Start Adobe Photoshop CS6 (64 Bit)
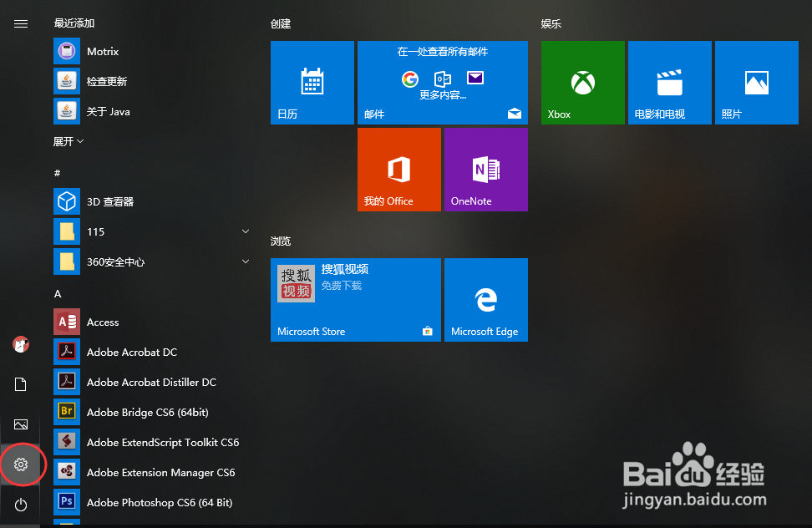The height and width of the screenshot is (528, 812). [x=152, y=502]
